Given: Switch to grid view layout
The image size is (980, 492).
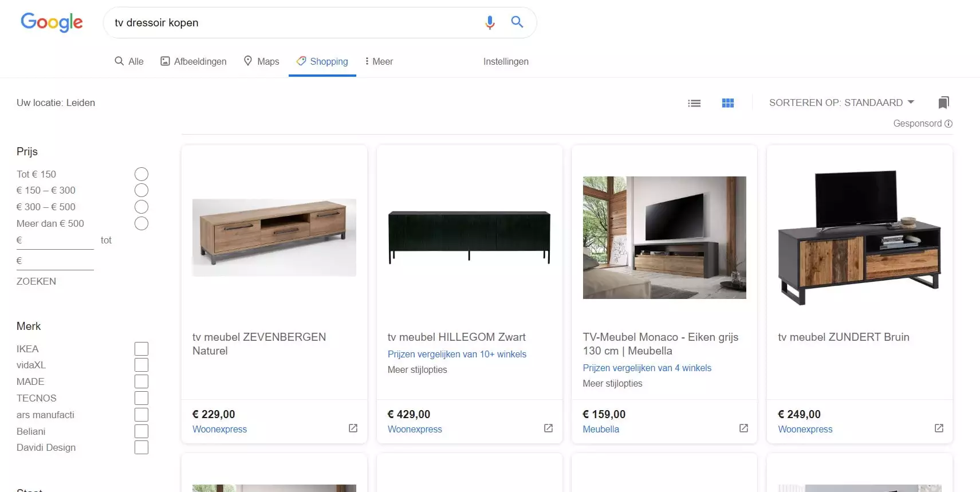Looking at the screenshot, I should pyautogui.click(x=728, y=103).
